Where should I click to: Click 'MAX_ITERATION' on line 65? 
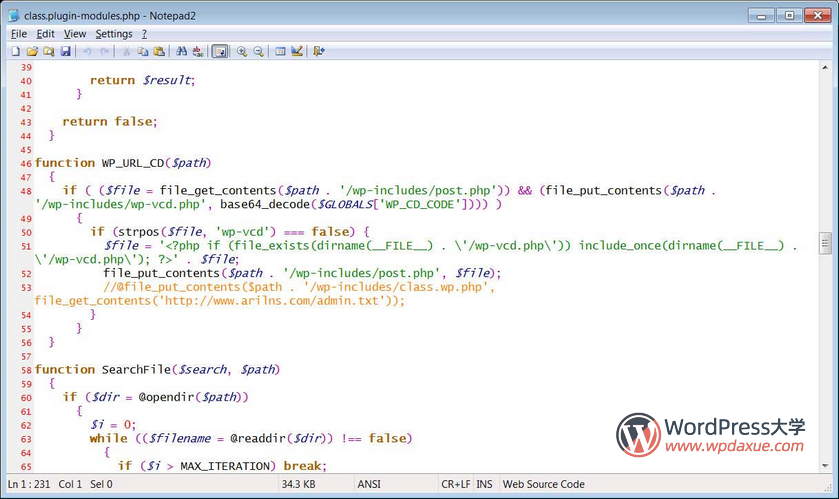coord(225,466)
